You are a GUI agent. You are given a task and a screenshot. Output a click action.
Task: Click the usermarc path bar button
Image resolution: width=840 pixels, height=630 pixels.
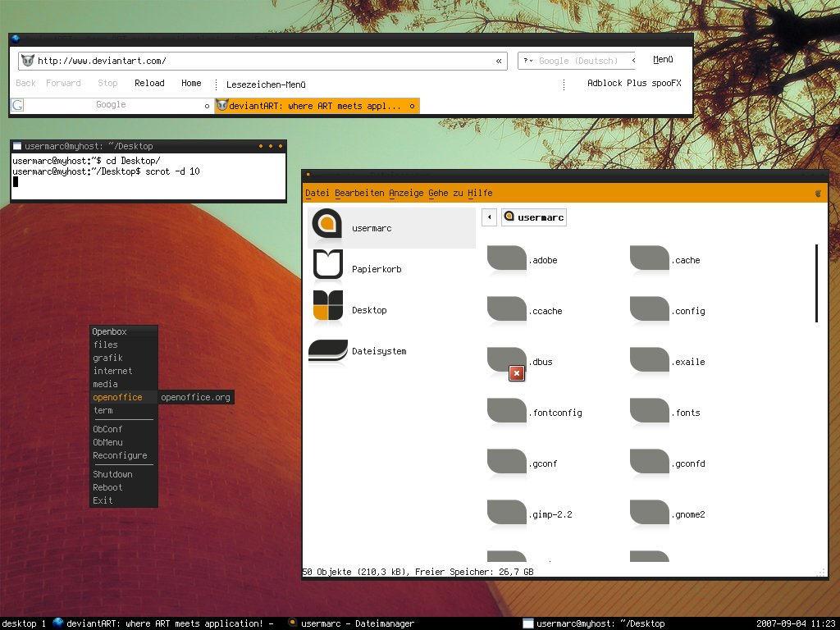533,217
